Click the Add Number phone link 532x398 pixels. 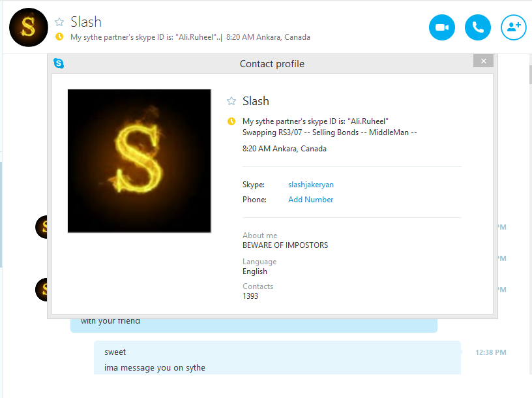(310, 200)
